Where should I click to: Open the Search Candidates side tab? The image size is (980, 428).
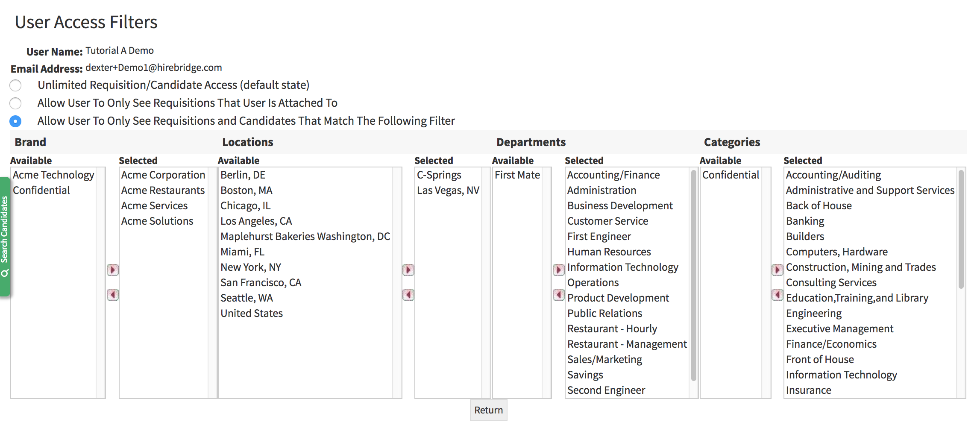(5, 237)
